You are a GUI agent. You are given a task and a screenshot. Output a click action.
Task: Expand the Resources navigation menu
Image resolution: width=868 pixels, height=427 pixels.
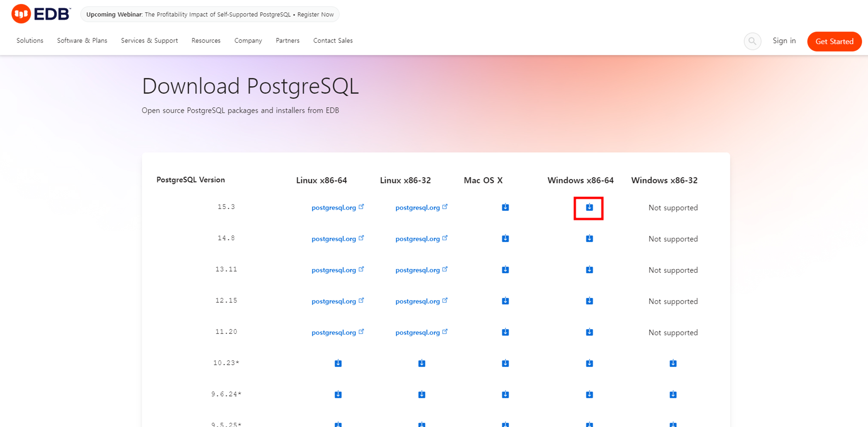click(x=206, y=41)
